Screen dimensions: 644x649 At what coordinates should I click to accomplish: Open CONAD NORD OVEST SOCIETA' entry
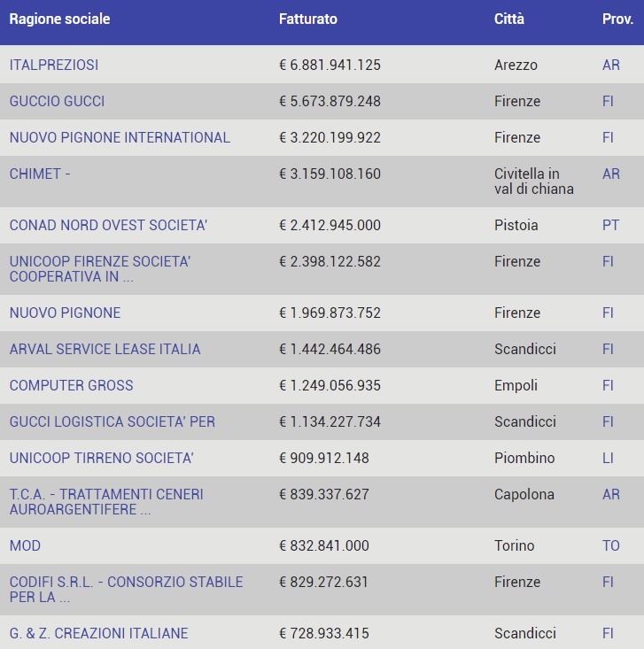pos(108,225)
